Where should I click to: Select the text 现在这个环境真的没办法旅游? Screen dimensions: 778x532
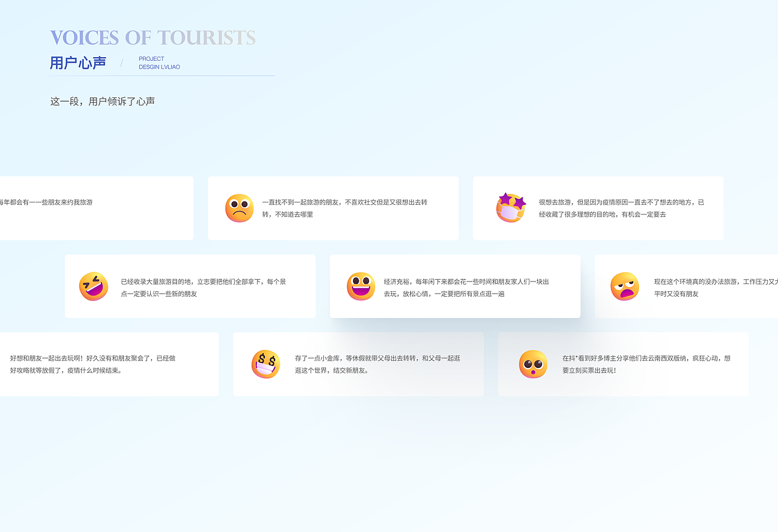point(695,282)
